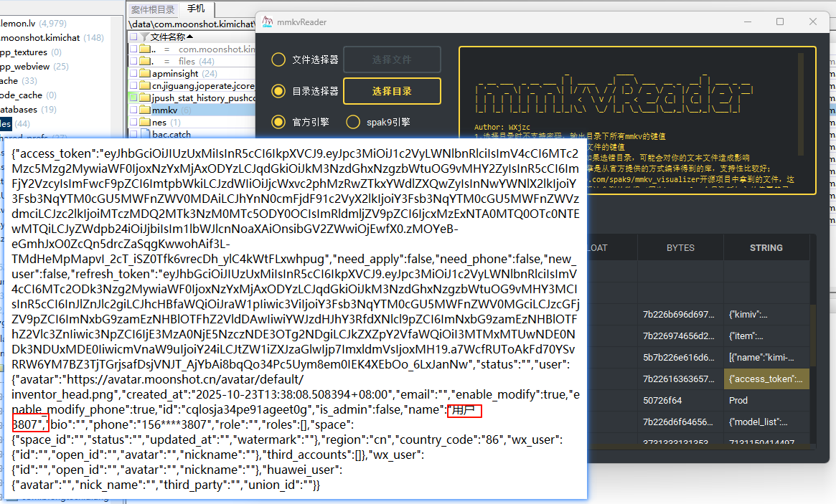Click the bac.catch file name
Screen dimensions: 836x504
click(x=171, y=134)
